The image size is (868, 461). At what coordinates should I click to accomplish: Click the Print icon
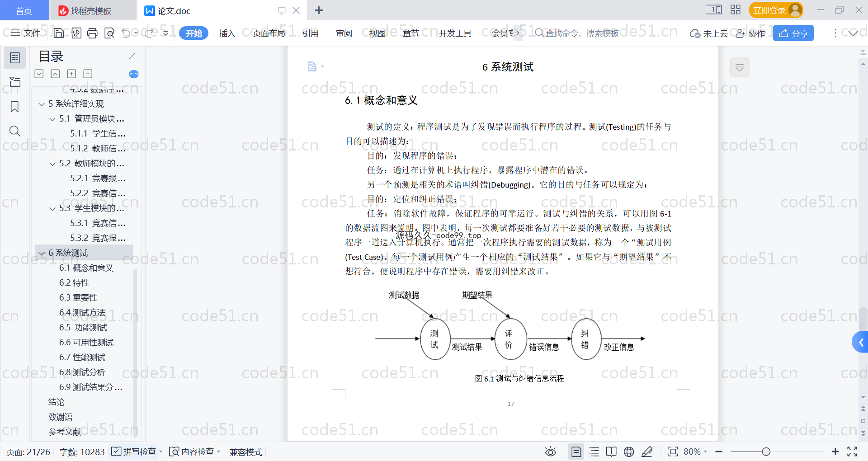93,33
